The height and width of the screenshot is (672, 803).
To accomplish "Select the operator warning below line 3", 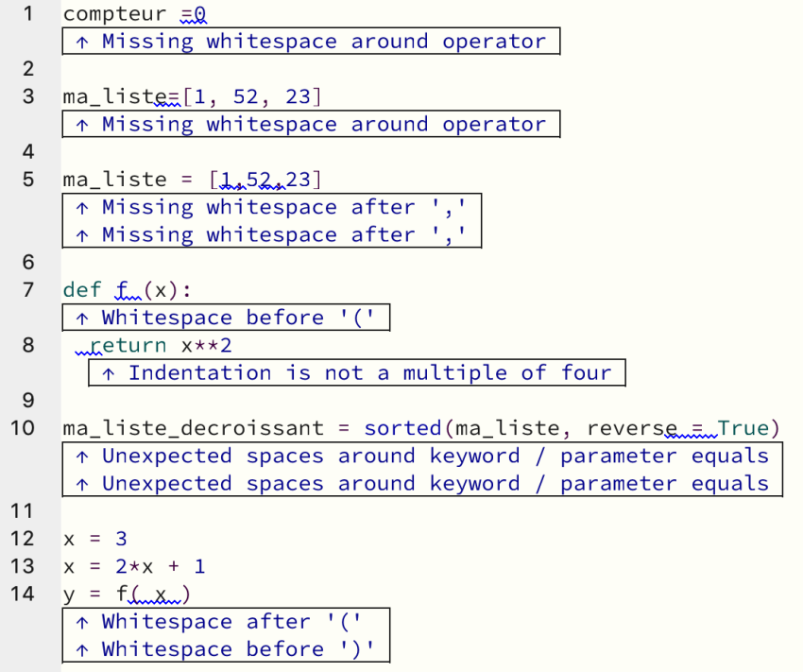I will click(x=311, y=125).
